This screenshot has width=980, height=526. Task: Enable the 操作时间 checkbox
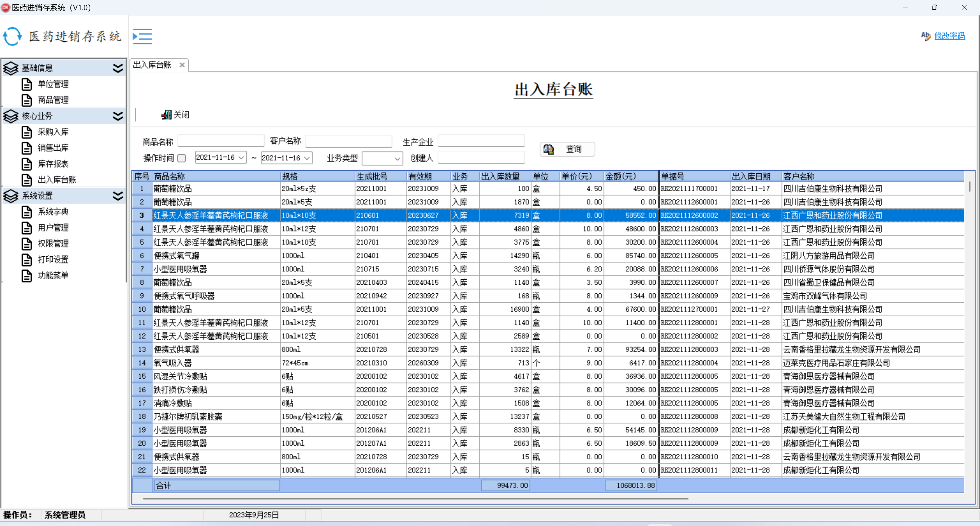(182, 158)
